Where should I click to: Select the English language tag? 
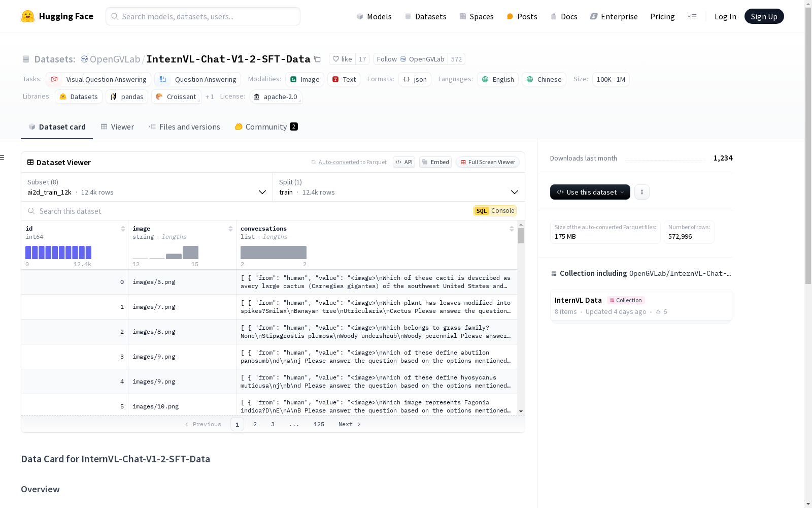pos(498,79)
